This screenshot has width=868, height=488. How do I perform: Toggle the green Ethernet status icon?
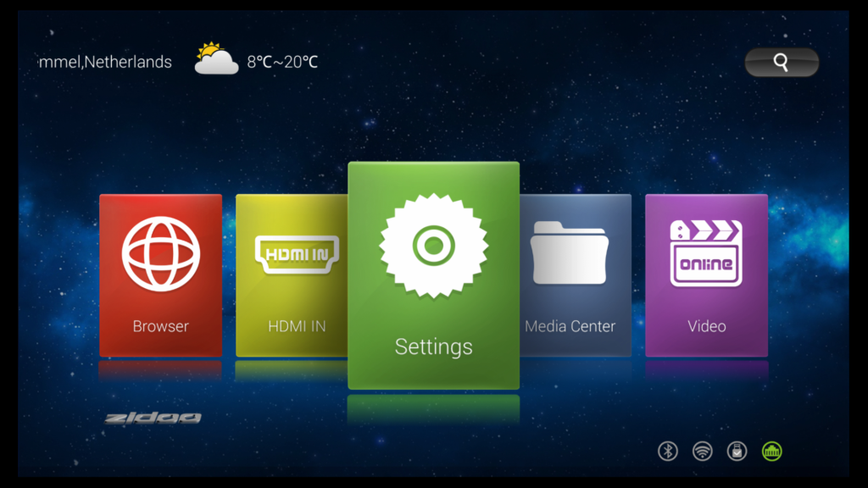(x=771, y=451)
